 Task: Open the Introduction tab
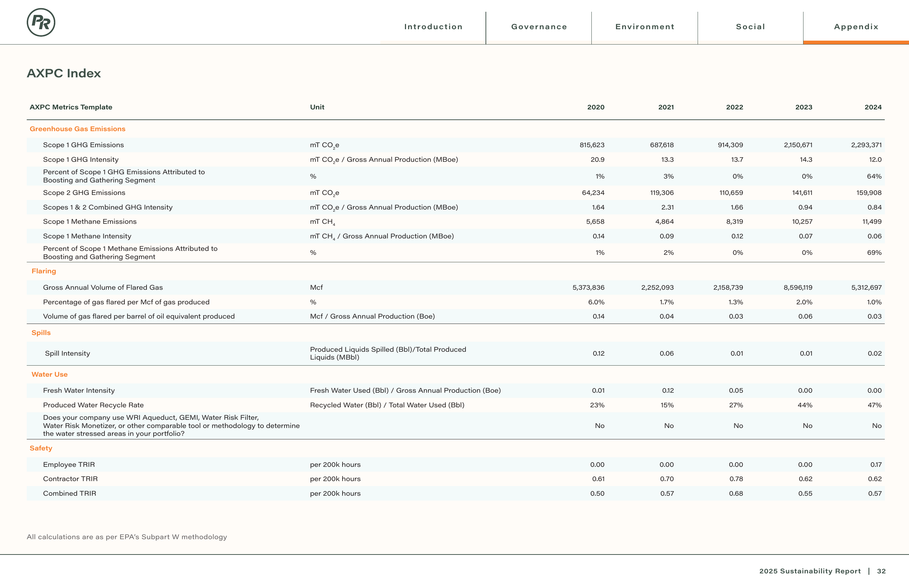[433, 27]
